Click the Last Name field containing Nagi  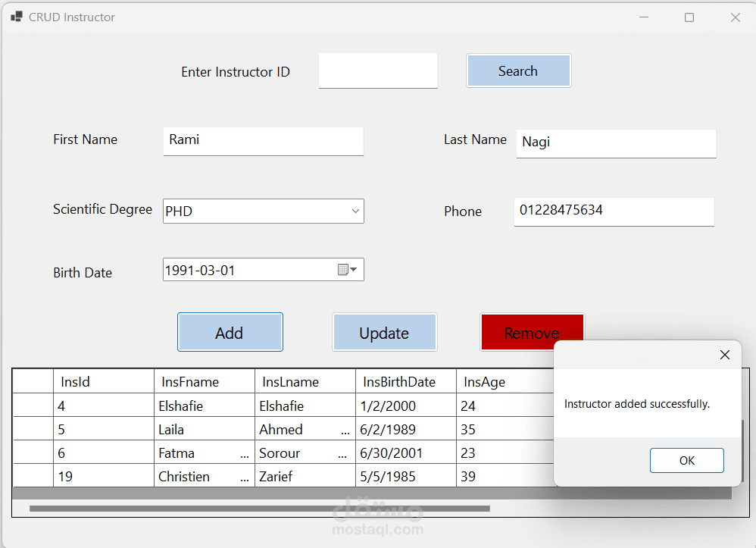(616, 143)
